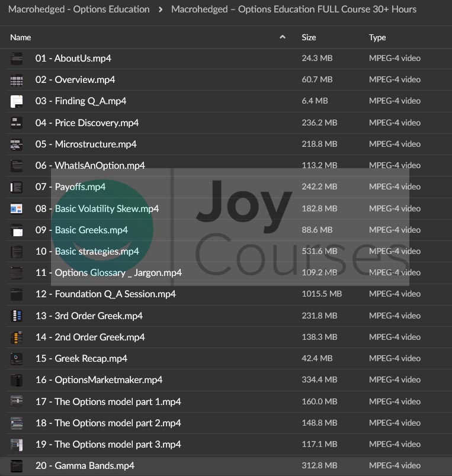Screen dimensions: 452x476
Task: Click the 236.2 MB size value
Action: [x=319, y=123]
